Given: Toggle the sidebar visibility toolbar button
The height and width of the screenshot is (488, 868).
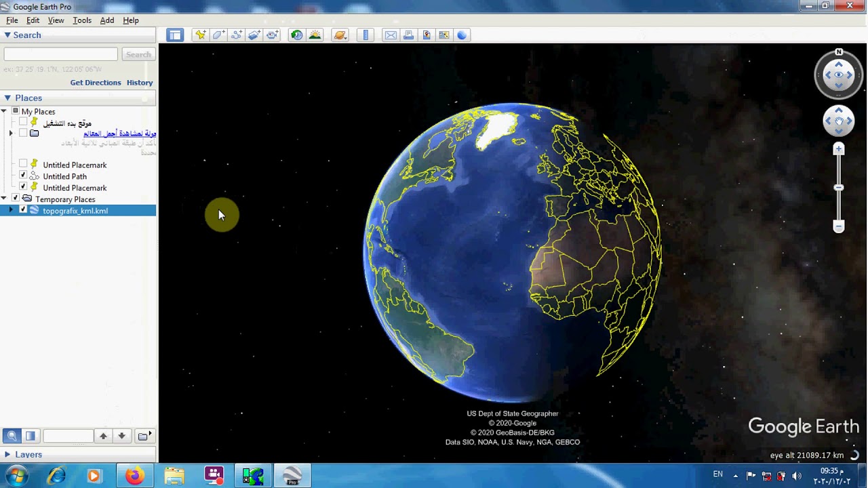Looking at the screenshot, I should pyautogui.click(x=175, y=35).
